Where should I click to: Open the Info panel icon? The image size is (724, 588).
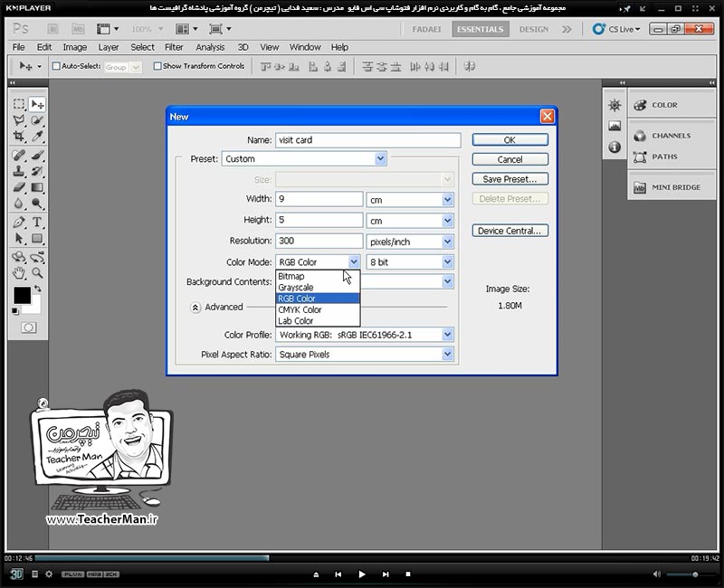[x=614, y=147]
